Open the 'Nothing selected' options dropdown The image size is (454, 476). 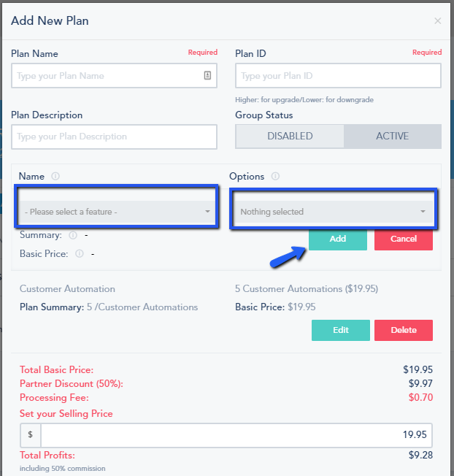[334, 212]
